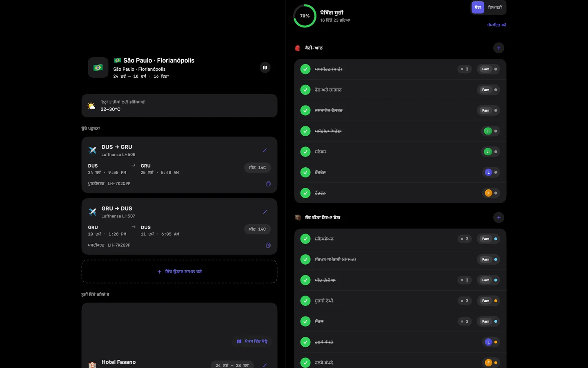Click the suitcase icon for ਚੈੱਕ ਕੀਤਾ ਗਿਆ ਬੈਗ

coord(298,218)
